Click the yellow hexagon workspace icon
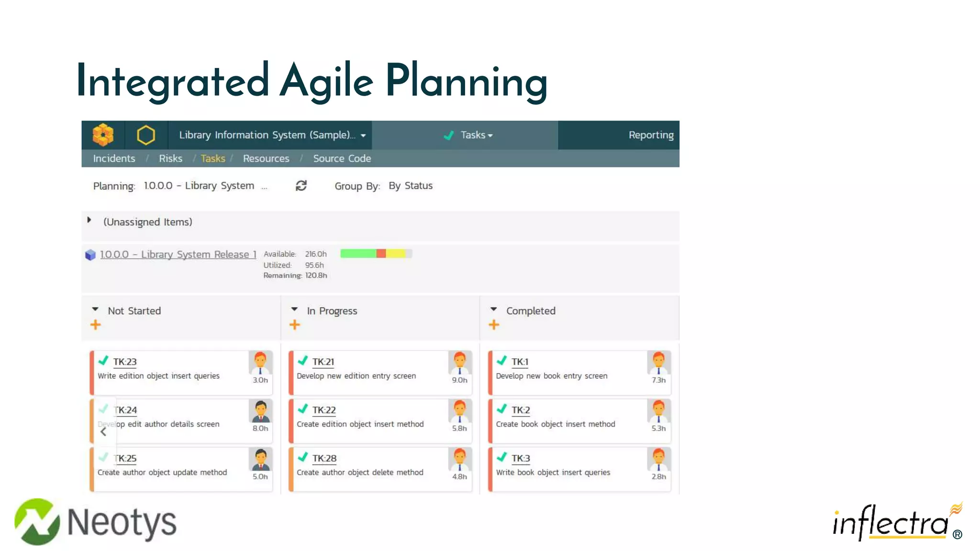Viewport: 980px width, 551px height. click(x=146, y=135)
